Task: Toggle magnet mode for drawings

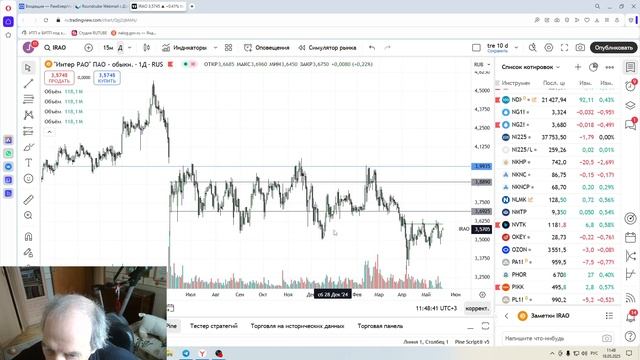Action: (x=28, y=237)
